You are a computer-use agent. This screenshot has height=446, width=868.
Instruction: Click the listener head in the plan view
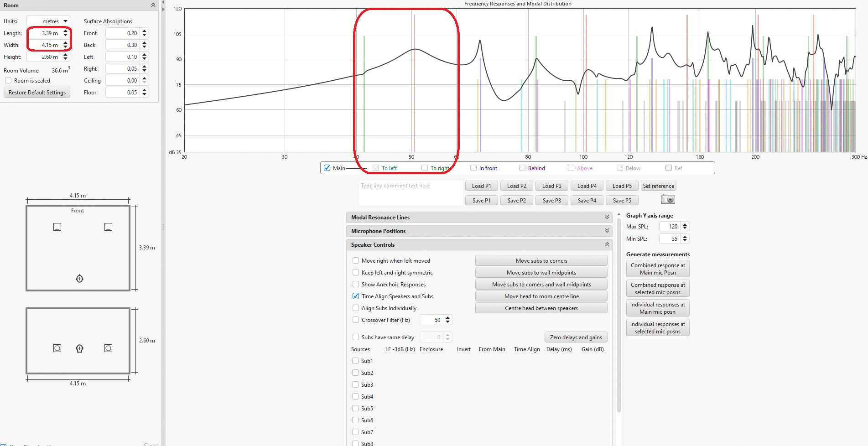[x=79, y=279]
